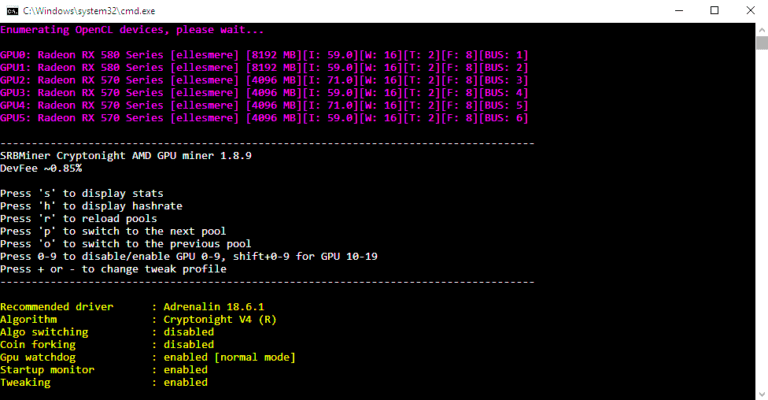
Task: Click the window title text C:\Windows\system32\cmd.exe
Action: (x=89, y=10)
